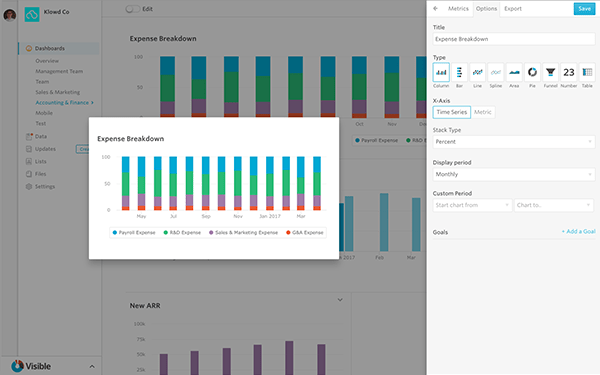Open the Overview dashboard
This screenshot has width=600, height=375.
47,61
